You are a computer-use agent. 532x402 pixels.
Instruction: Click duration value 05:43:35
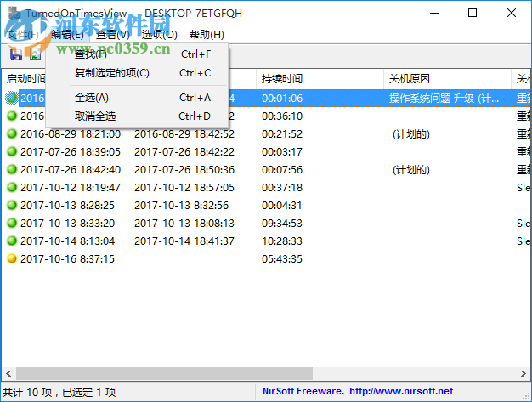282,259
